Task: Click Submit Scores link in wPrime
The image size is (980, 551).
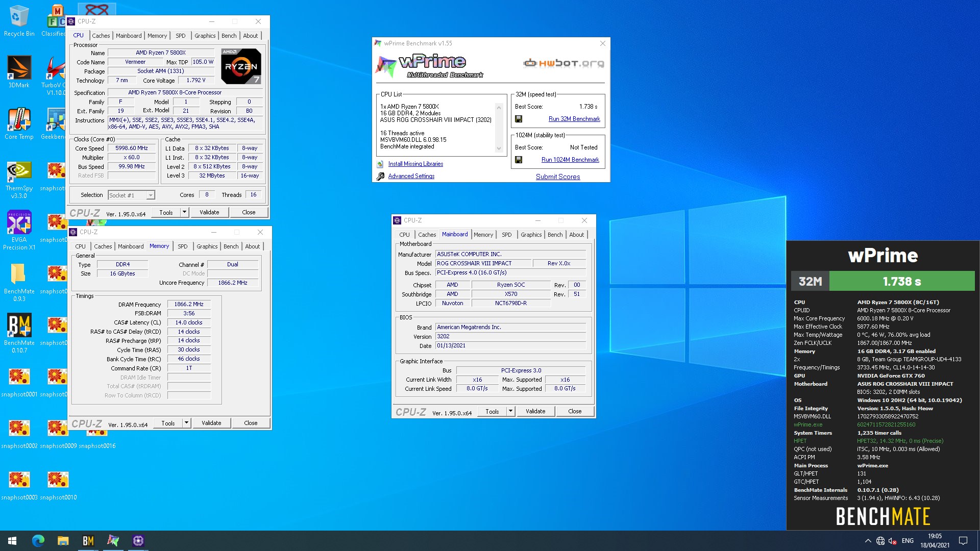Action: (558, 177)
